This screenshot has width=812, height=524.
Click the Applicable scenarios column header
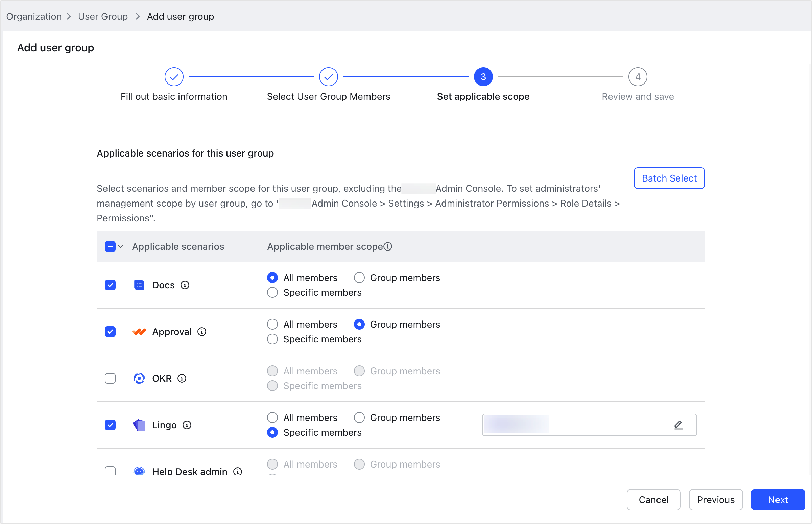tap(178, 247)
